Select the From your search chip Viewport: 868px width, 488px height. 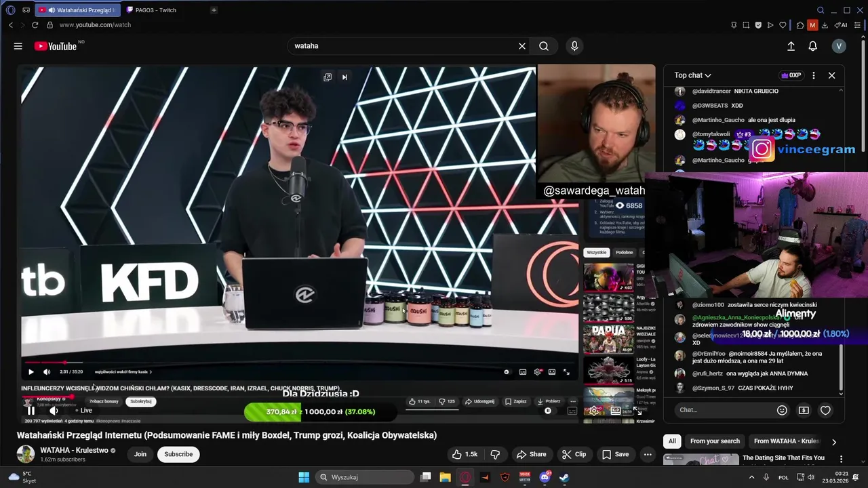(715, 441)
